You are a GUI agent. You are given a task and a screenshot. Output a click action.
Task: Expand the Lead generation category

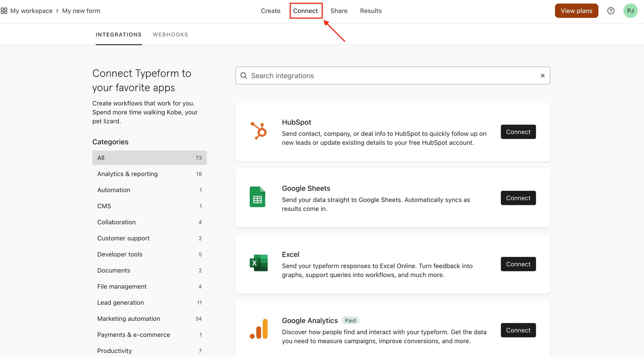(120, 302)
